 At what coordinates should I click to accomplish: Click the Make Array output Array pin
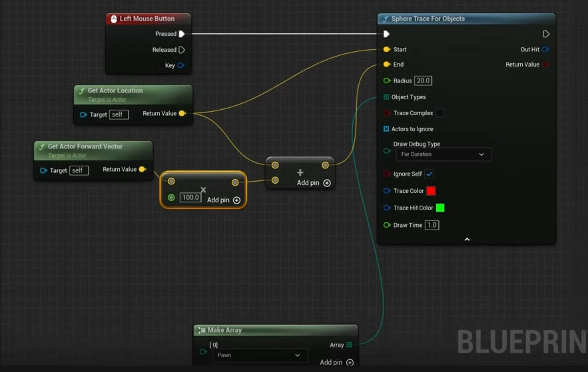349,345
